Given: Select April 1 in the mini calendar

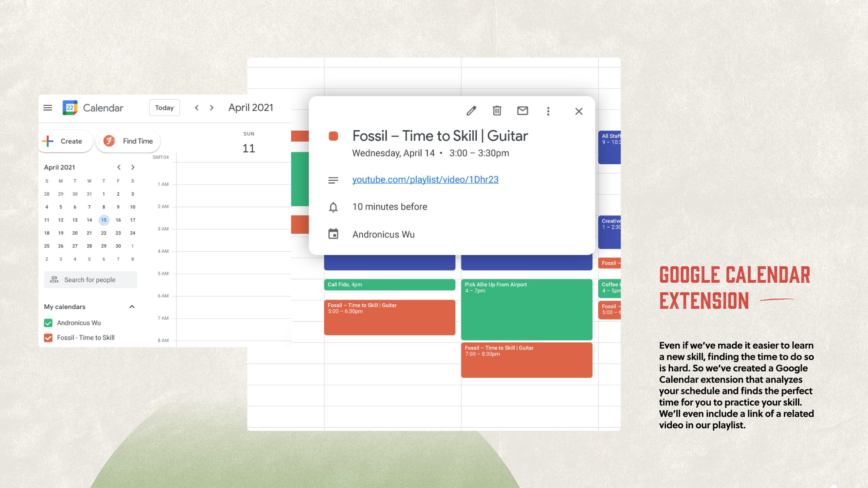Looking at the screenshot, I should (104, 194).
